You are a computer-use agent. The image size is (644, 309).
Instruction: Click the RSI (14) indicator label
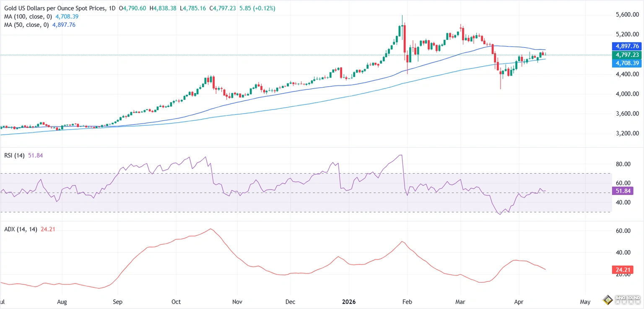pos(13,156)
